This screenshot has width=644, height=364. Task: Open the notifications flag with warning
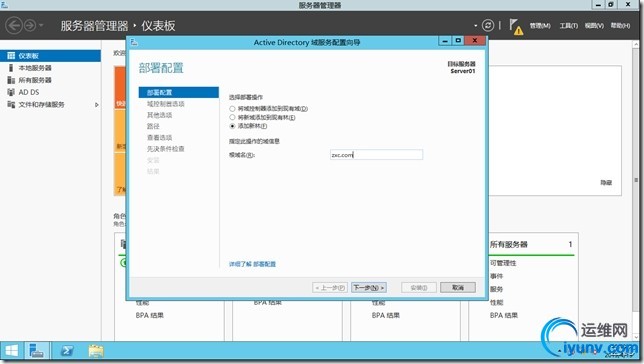tap(516, 27)
